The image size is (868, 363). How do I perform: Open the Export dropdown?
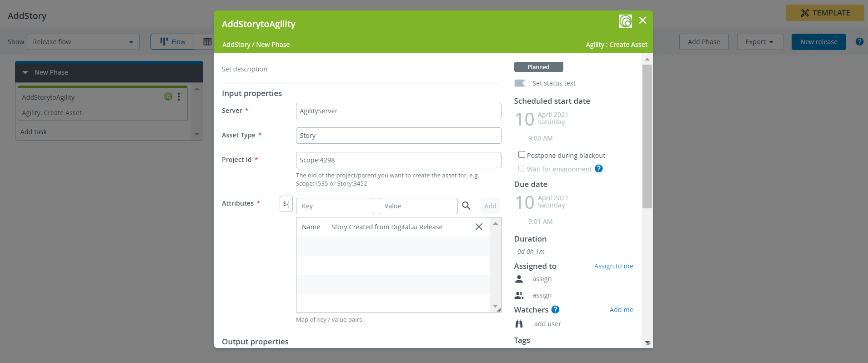(760, 42)
